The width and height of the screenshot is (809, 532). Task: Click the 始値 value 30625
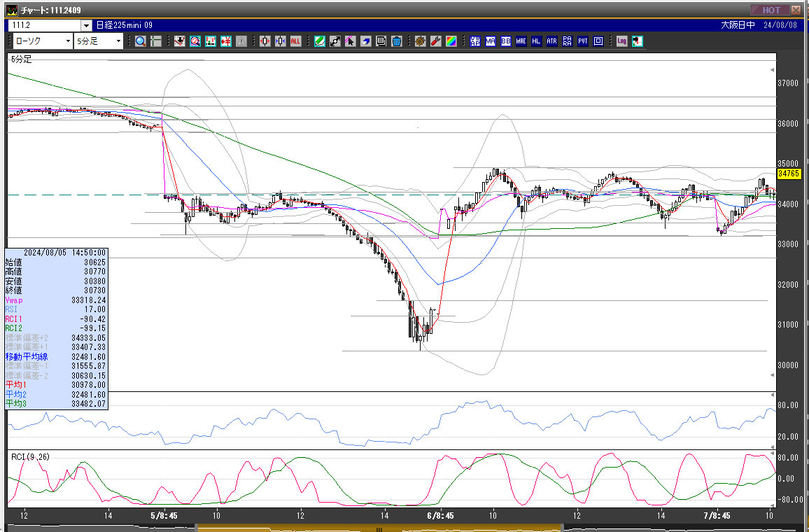(95, 262)
